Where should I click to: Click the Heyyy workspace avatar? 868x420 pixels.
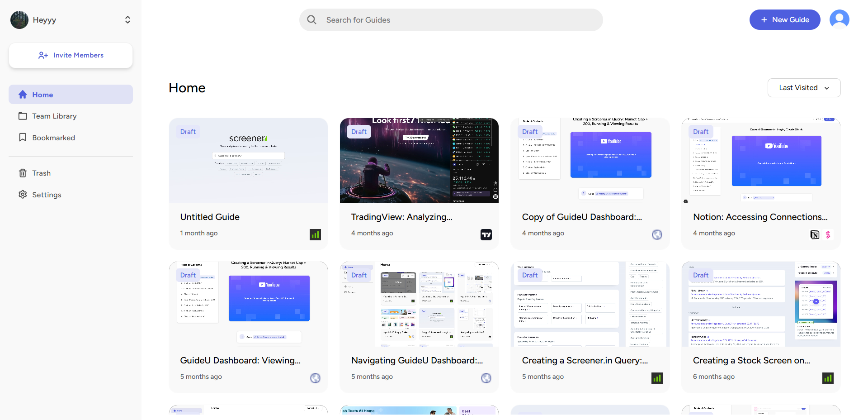19,19
